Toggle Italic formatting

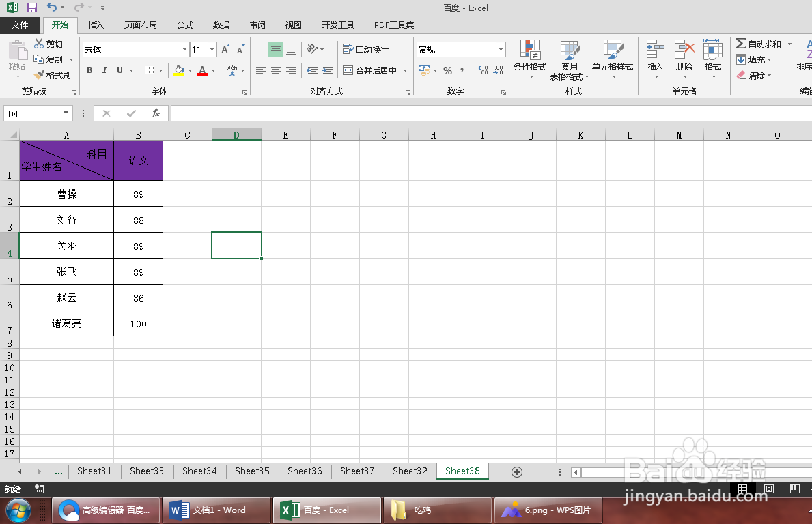tap(104, 70)
